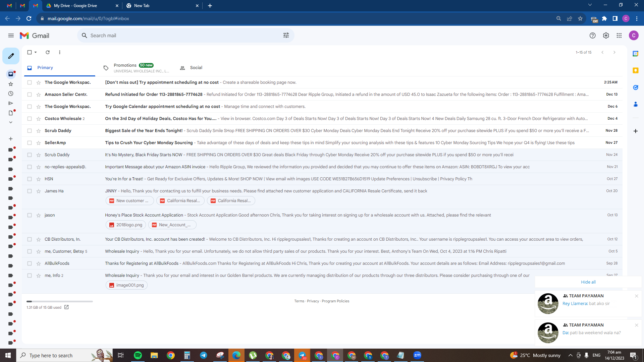Star the CB Distributors email
Viewport: 644px width, 362px height.
39,239
